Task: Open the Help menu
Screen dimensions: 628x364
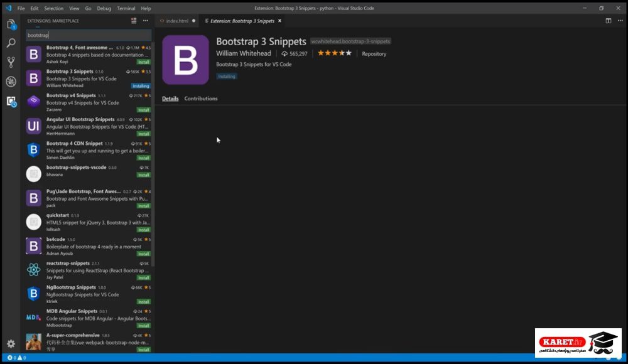Action: pos(146,8)
